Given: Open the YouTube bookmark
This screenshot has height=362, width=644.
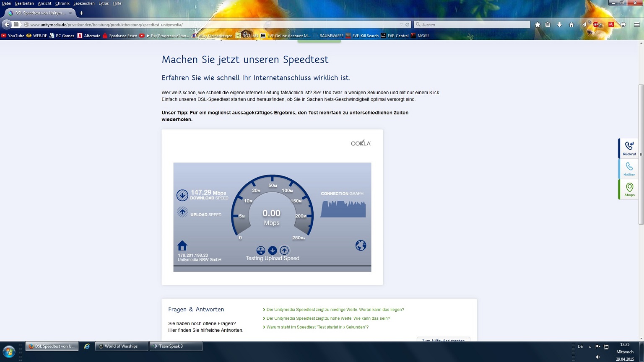Looking at the screenshot, I should click(13, 36).
